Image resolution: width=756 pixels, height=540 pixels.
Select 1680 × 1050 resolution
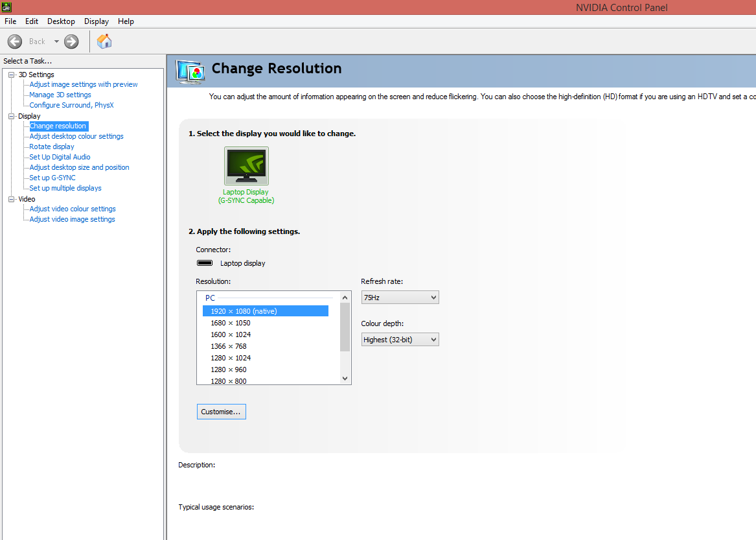point(231,323)
